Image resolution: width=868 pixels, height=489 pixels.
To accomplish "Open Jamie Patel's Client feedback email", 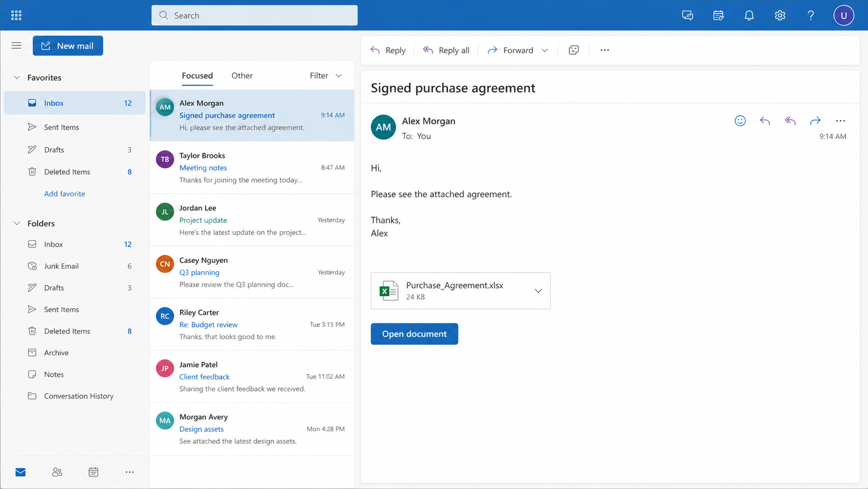I will click(252, 377).
